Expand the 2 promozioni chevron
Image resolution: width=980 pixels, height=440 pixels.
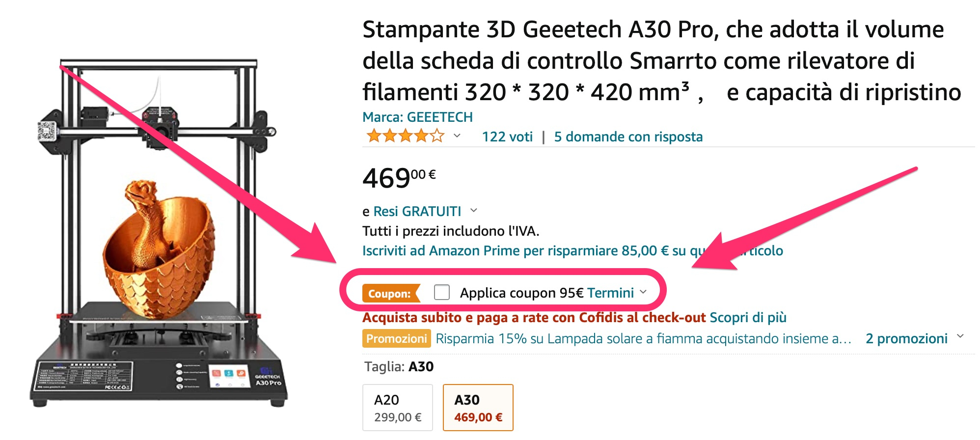coord(960,337)
